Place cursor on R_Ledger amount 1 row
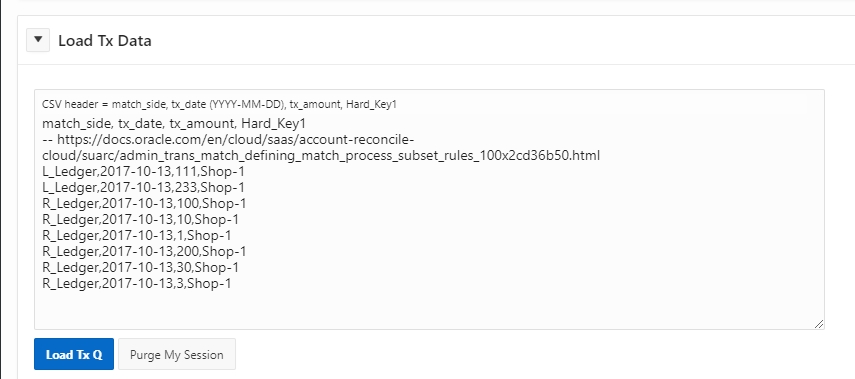 coord(136,235)
